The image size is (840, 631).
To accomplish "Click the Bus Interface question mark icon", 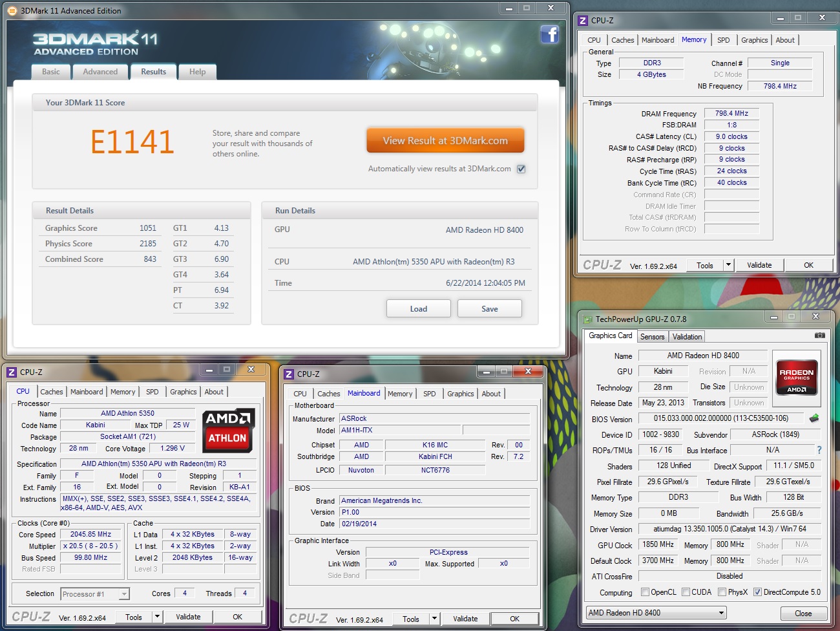I will pos(819,450).
